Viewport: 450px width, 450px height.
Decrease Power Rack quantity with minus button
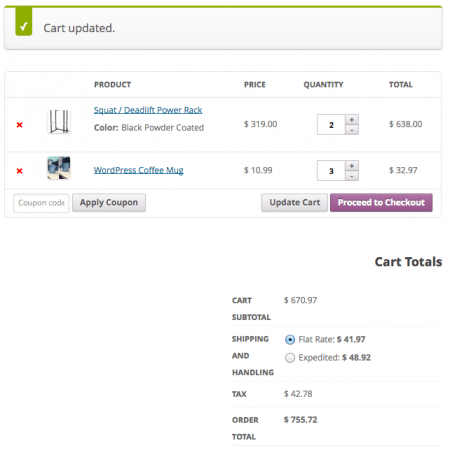click(x=352, y=130)
